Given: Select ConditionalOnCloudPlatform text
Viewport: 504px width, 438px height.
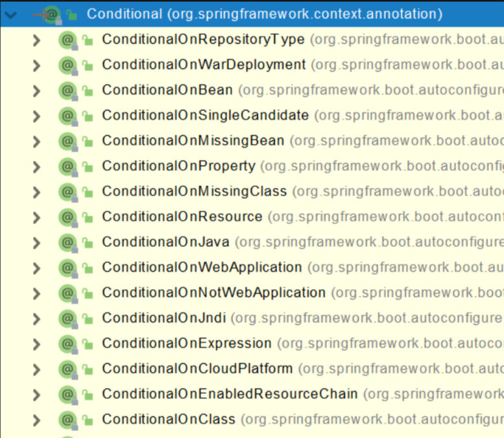Looking at the screenshot, I should (197, 369).
